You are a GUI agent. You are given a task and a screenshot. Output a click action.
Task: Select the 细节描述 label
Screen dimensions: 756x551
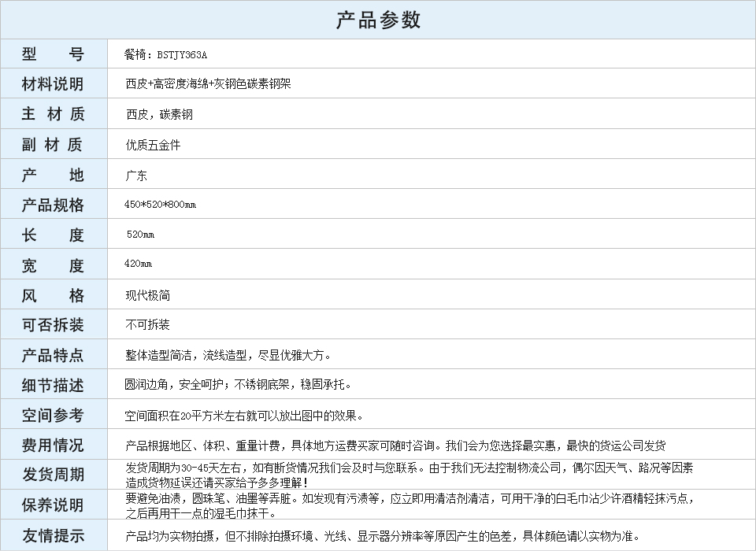click(53, 385)
